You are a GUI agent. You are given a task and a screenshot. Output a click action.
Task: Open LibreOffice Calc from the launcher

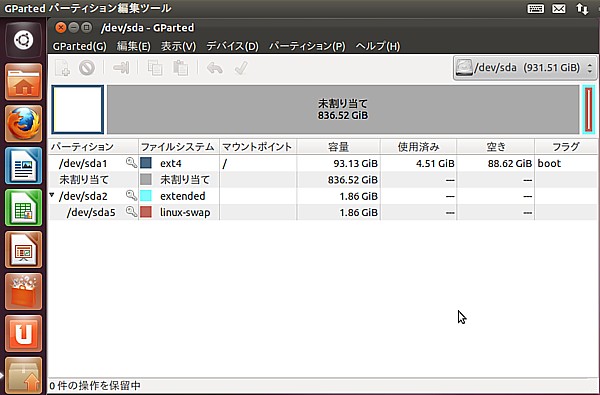click(24, 208)
